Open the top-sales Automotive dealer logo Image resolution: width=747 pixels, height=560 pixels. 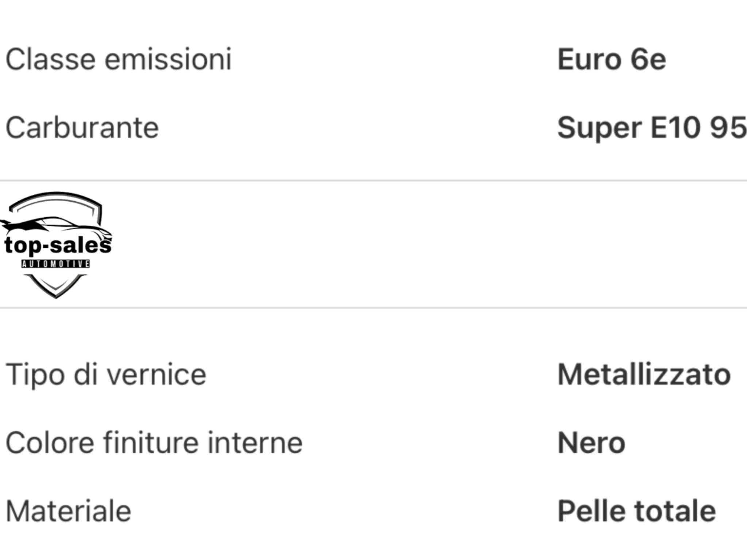coord(56,245)
